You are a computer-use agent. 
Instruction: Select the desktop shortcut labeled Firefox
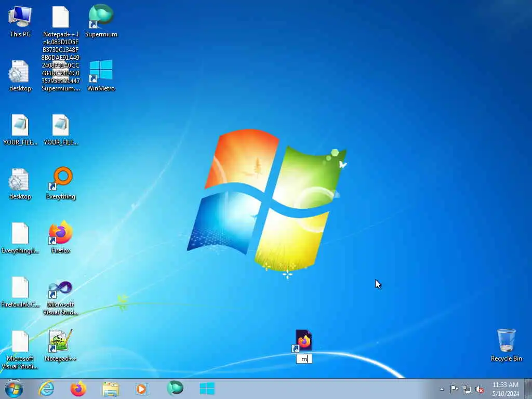61,237
